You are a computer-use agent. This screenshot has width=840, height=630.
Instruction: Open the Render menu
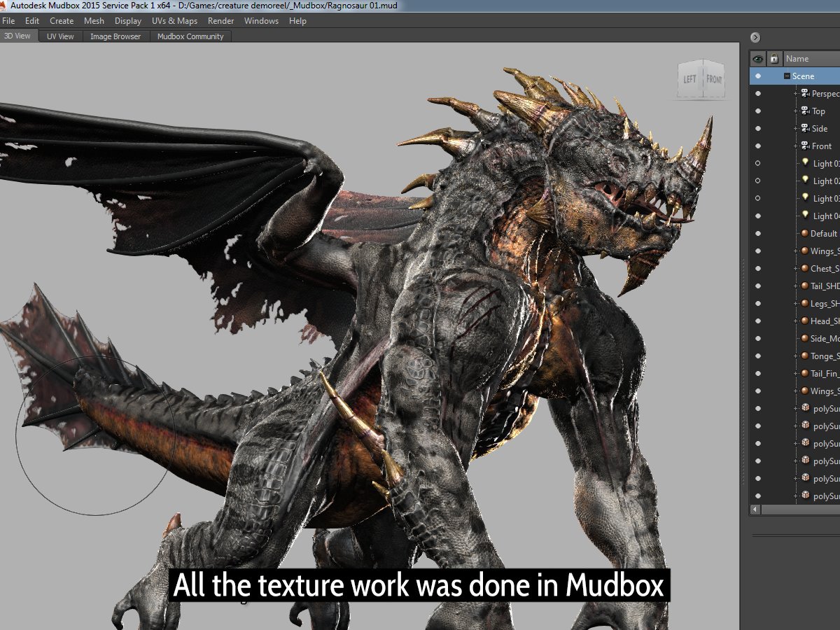point(220,21)
